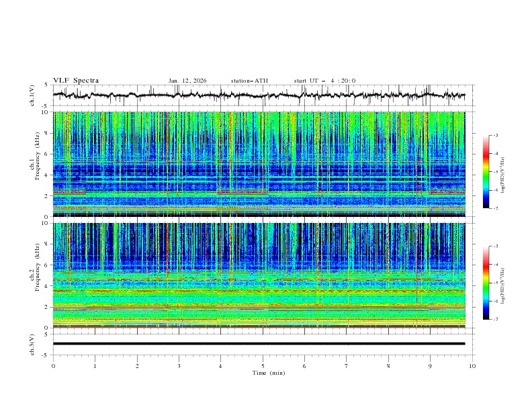Click the "ch.1(V)" waveform axis label
532x411 pixels.
[x=32, y=95]
